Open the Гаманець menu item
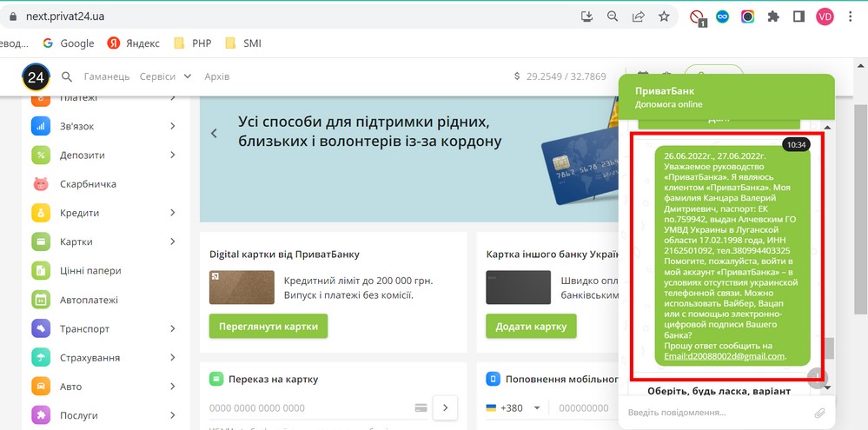Screen dimensions: 868x430 click(107, 76)
